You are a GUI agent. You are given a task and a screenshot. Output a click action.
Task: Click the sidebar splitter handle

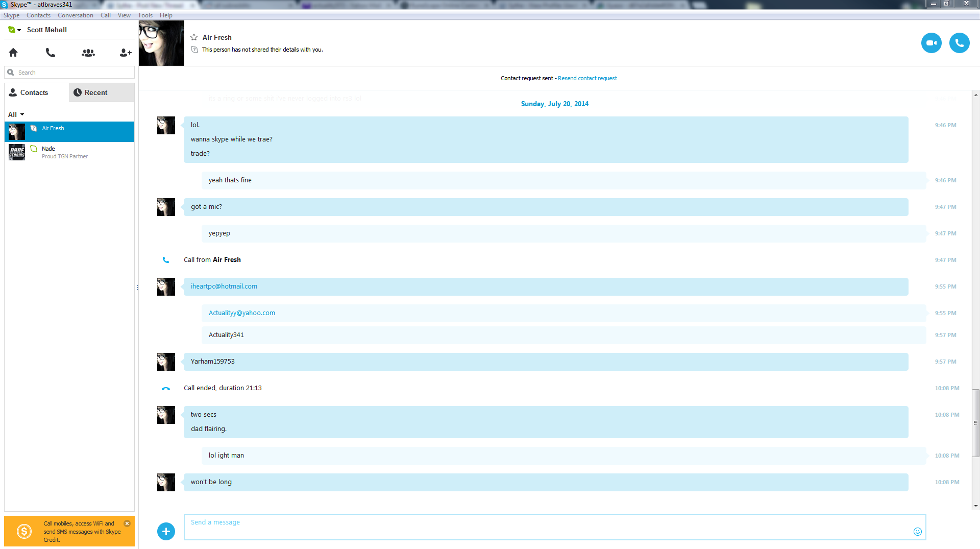(137, 288)
